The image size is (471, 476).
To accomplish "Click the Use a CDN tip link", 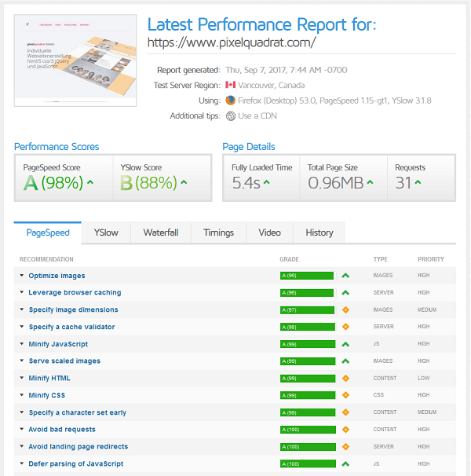I will pyautogui.click(x=257, y=116).
